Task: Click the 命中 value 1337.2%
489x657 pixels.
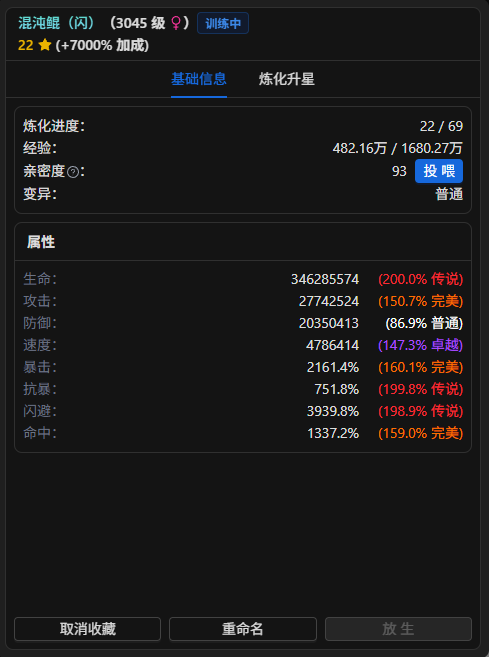Action: tap(333, 433)
